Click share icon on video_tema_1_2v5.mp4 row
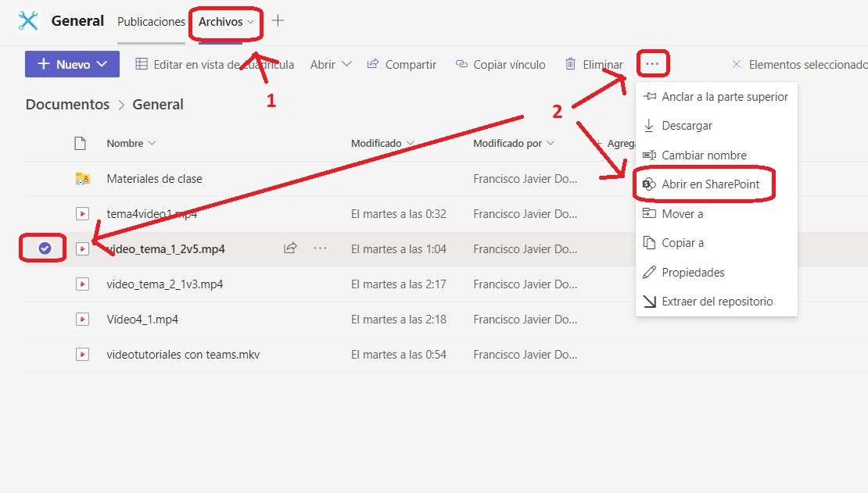The image size is (868, 493). (290, 248)
